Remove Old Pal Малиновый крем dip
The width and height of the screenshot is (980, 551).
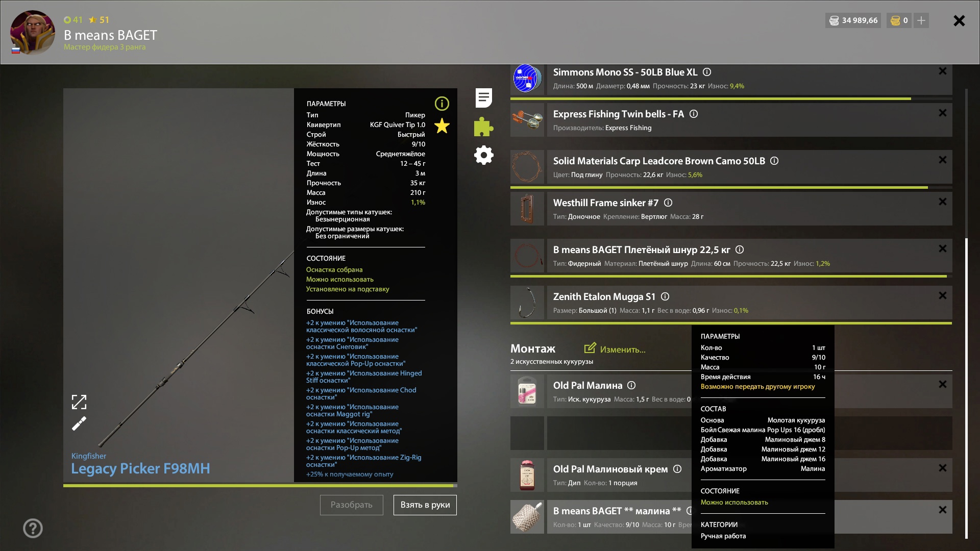tap(943, 468)
